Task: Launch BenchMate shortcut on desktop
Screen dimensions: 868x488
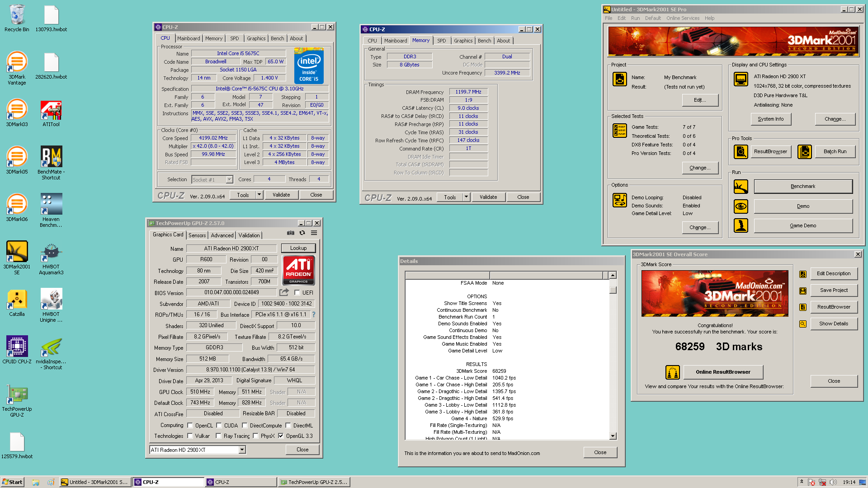Action: (51, 163)
